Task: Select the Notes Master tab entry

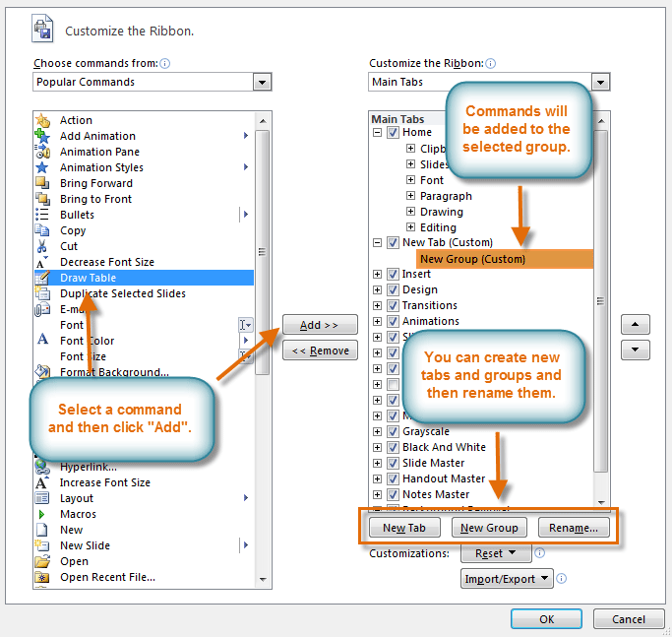Action: (436, 494)
